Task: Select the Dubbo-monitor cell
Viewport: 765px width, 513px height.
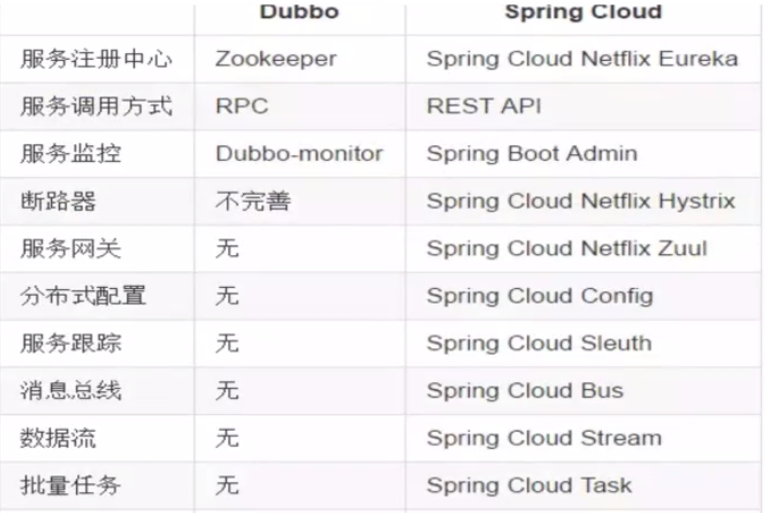Action: [x=298, y=154]
